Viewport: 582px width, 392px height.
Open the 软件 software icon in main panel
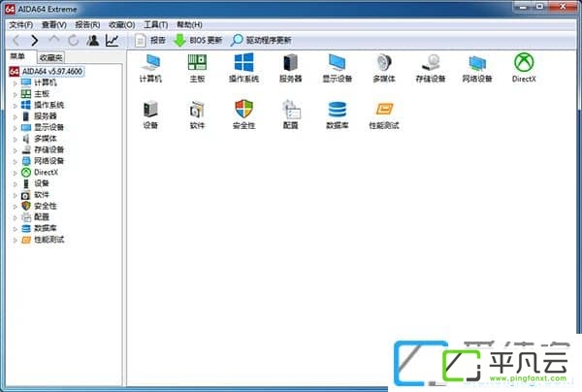(x=197, y=114)
